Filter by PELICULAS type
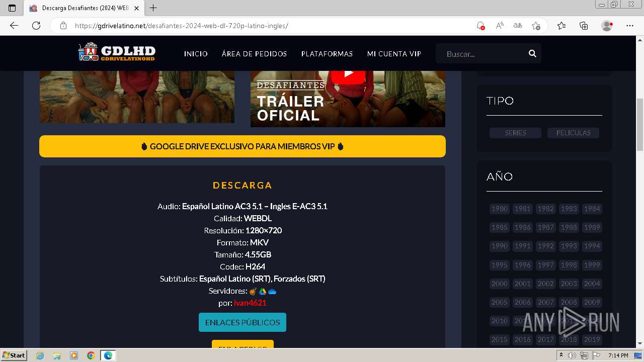 (573, 133)
